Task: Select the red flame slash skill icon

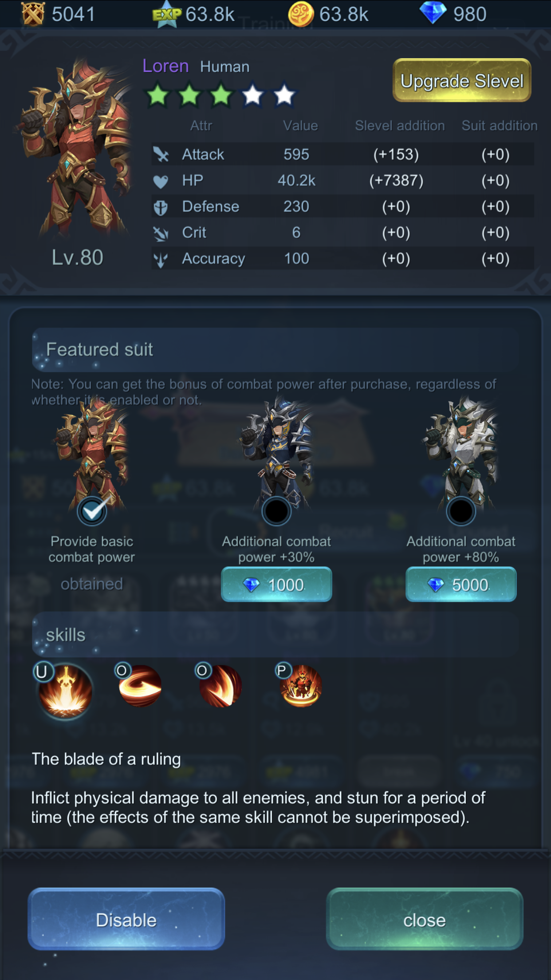Action: point(220,686)
